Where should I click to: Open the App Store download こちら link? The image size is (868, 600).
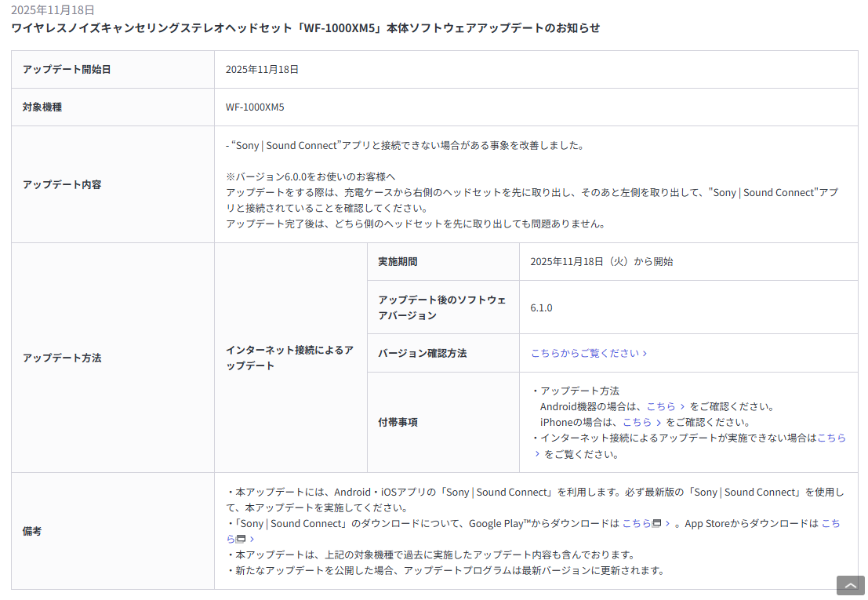click(x=830, y=524)
